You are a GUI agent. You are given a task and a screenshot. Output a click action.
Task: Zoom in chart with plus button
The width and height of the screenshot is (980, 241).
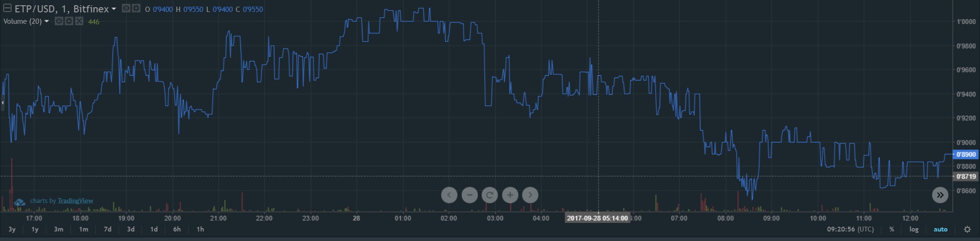(510, 195)
